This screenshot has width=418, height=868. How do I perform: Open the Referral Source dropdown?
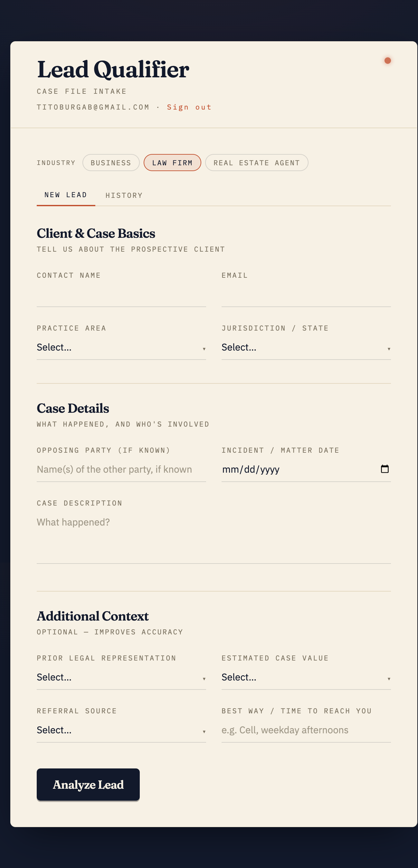tap(121, 730)
